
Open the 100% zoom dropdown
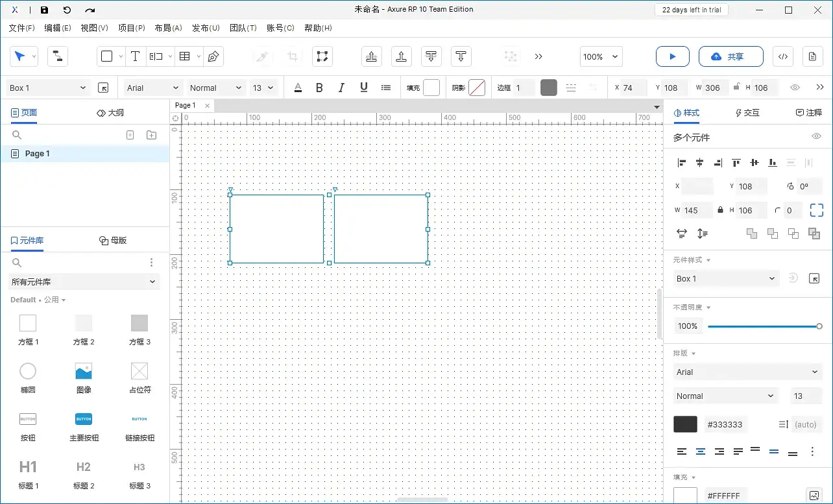click(601, 56)
